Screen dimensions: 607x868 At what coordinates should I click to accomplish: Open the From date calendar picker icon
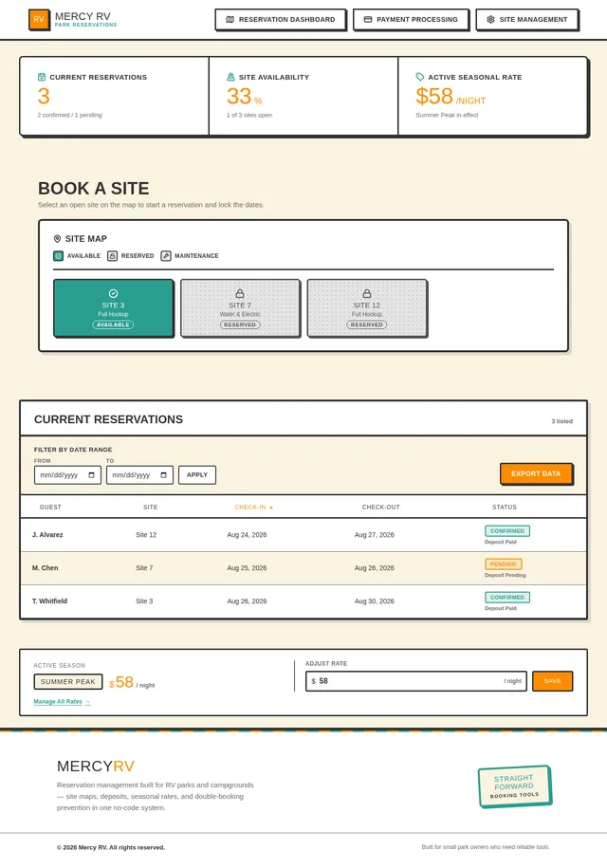pos(92,475)
